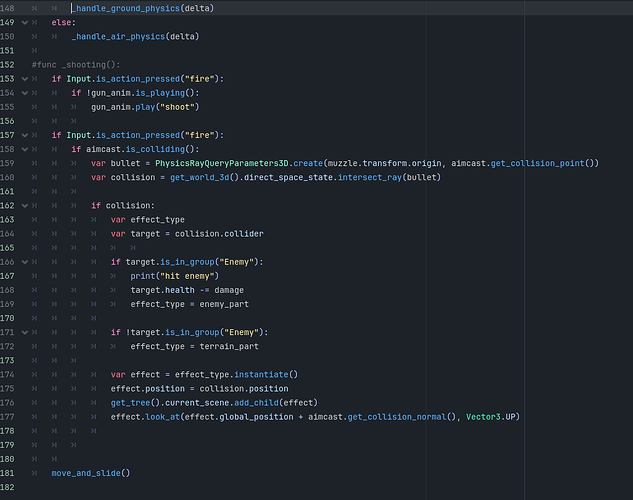
Task: Place cursor in '#func _shooting():' comment
Action: click(76, 65)
